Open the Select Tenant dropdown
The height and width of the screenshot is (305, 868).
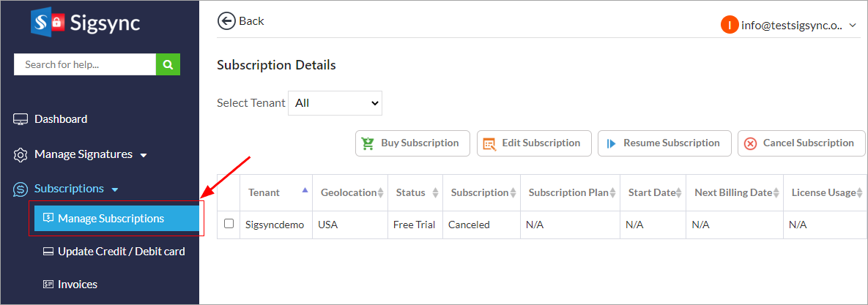pos(335,103)
